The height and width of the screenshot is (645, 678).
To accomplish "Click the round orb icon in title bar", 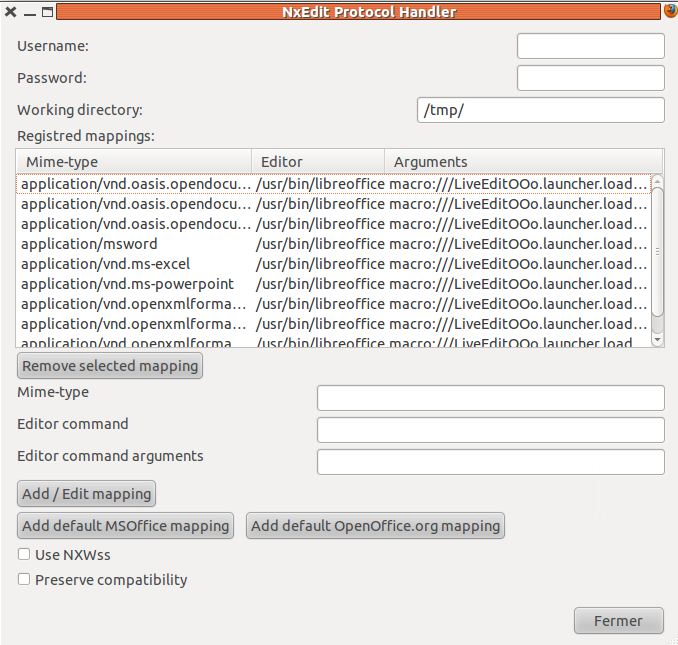I will 670,11.
